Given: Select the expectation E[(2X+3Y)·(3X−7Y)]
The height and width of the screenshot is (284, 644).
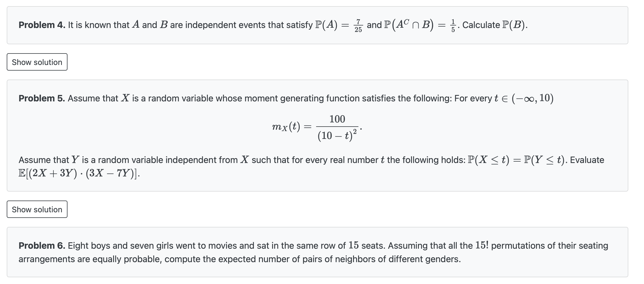Looking at the screenshot, I should point(79,173).
